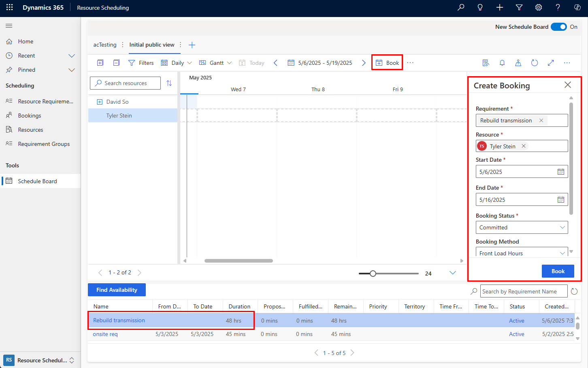Open the booking requirements legend icon
Image resolution: width=588 pixels, height=368 pixels.
[x=486, y=62]
